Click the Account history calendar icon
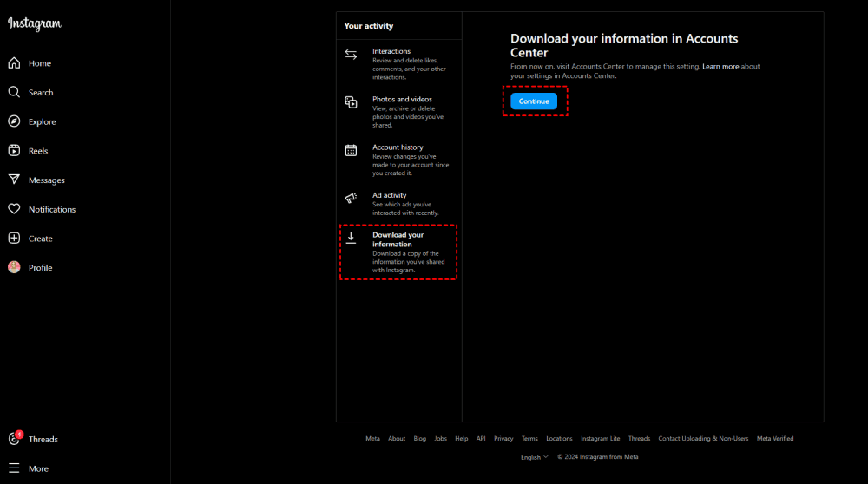Screen dimensions: 868x484 point(351,150)
